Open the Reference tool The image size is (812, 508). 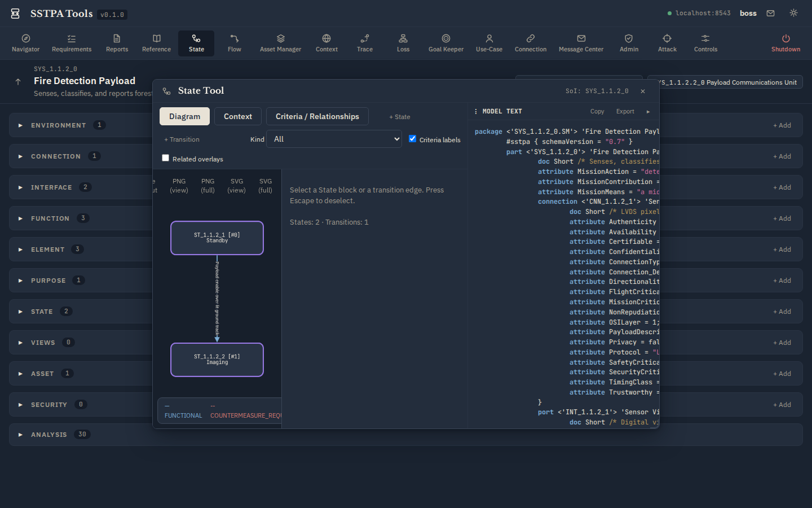click(157, 43)
